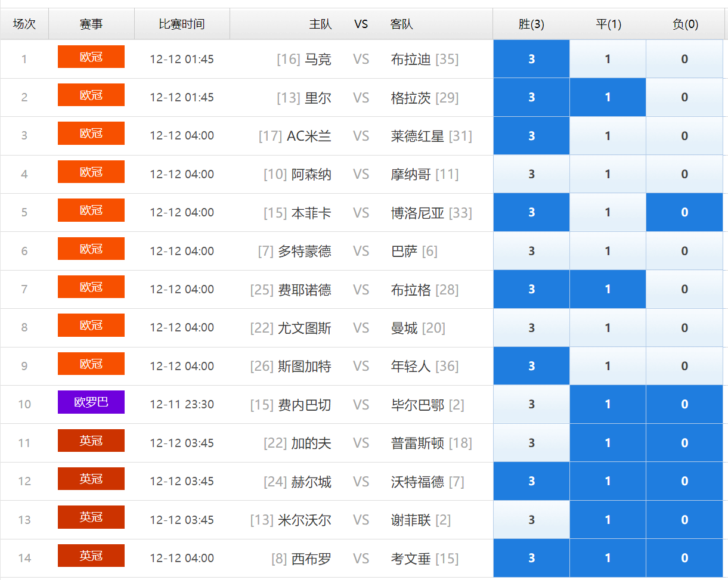The width and height of the screenshot is (728, 580).
Task: Toggle draw (1) for 费耶诺德 vs 布拉格
Action: click(x=608, y=289)
